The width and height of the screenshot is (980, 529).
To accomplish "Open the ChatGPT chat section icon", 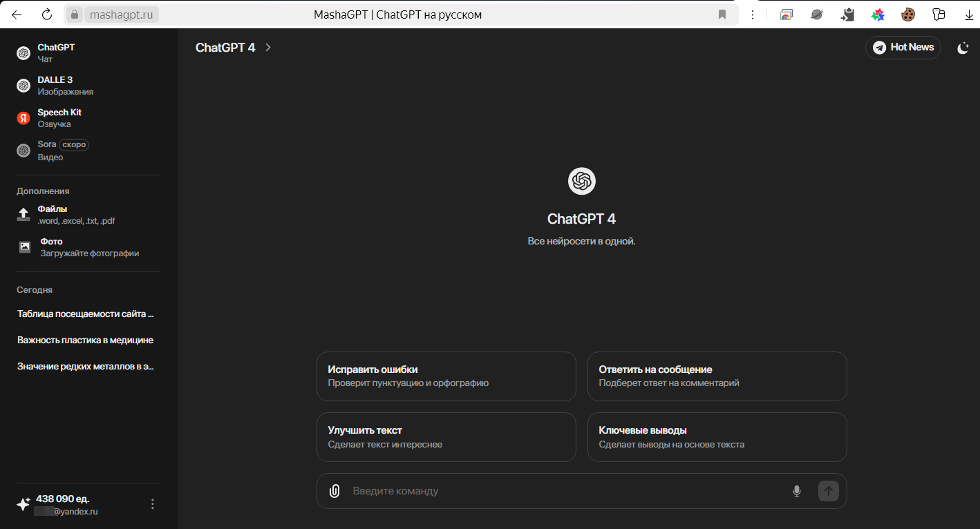I will point(23,53).
